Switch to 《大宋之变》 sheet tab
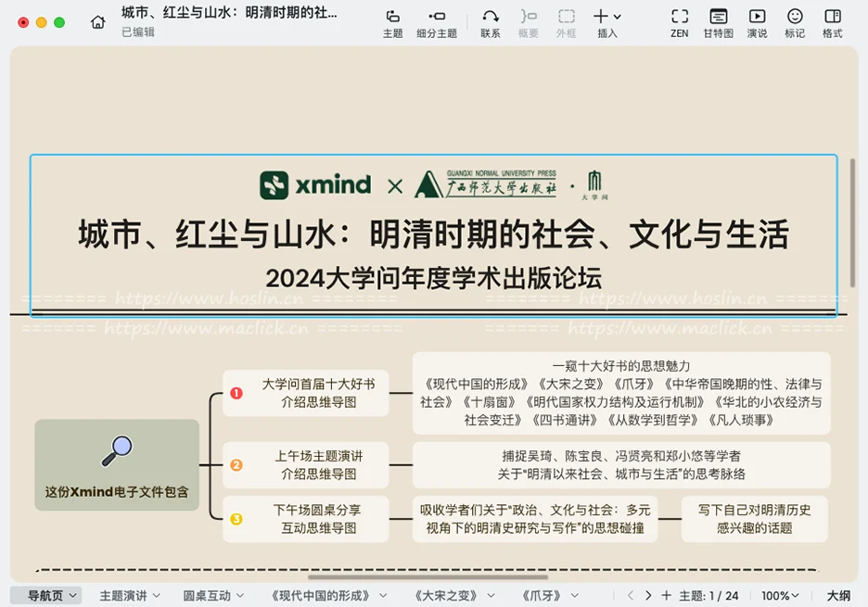This screenshot has height=607, width=868. (x=446, y=595)
